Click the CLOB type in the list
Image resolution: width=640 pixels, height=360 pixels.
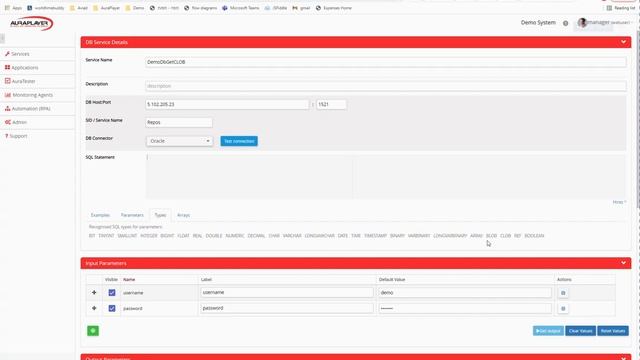(x=505, y=236)
